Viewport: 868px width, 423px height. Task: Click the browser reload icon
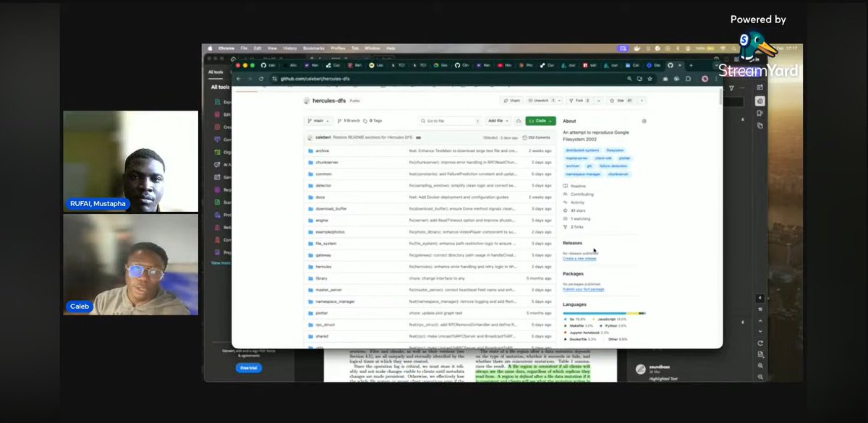(x=261, y=78)
